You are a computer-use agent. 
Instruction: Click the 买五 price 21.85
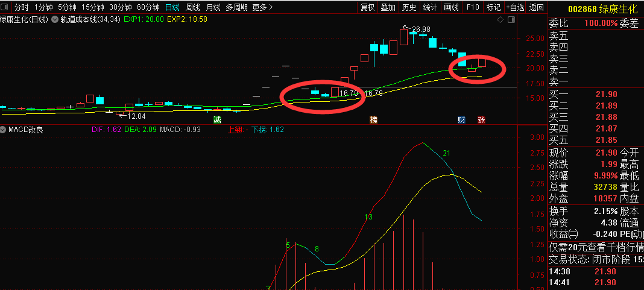[606, 140]
